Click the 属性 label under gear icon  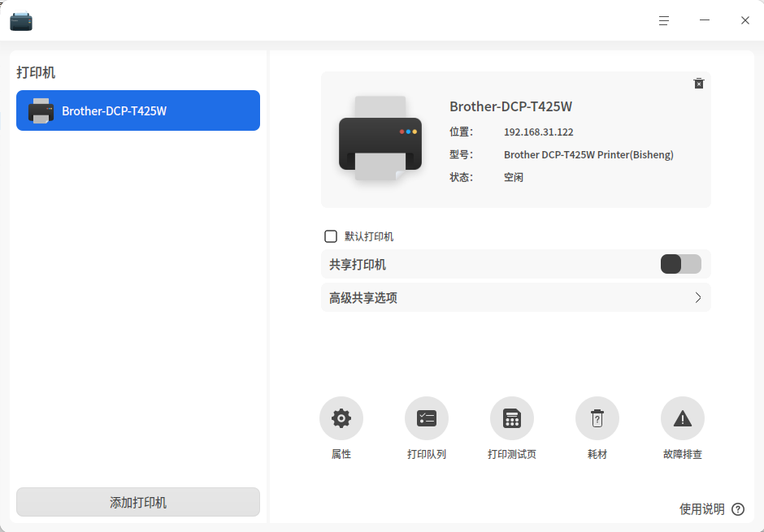click(341, 454)
